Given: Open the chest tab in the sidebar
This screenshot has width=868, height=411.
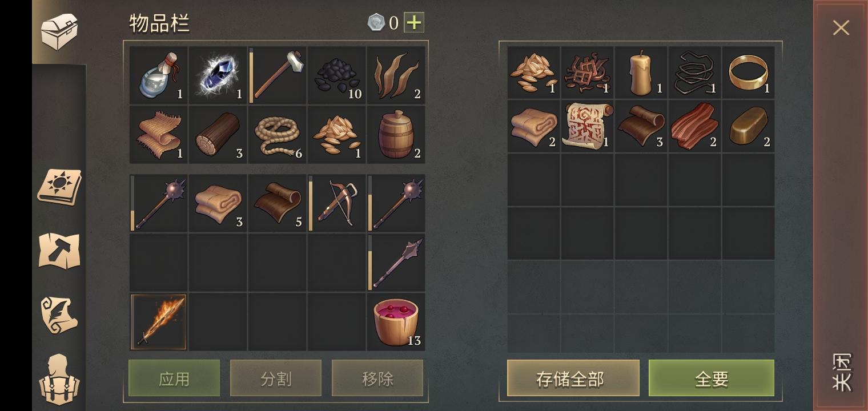Looking at the screenshot, I should pyautogui.click(x=59, y=31).
